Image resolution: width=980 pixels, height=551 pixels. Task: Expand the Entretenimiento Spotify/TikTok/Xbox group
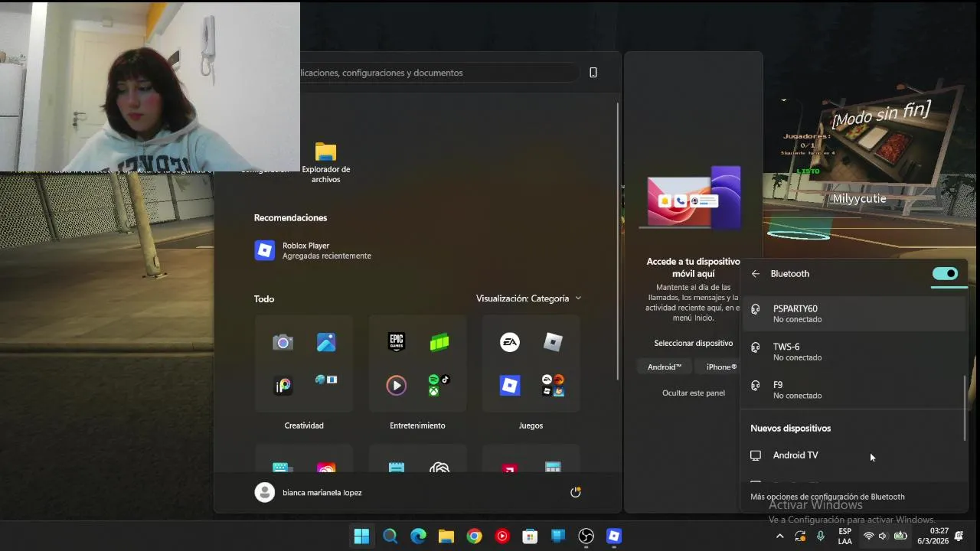click(x=439, y=385)
